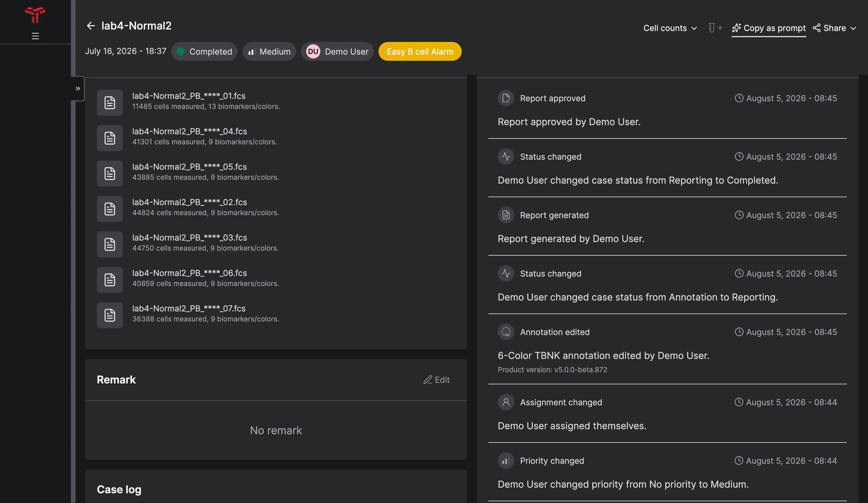The image size is (868, 503).
Task: Click 'from Annotation to Reporting' log text
Action: [x=711, y=297]
